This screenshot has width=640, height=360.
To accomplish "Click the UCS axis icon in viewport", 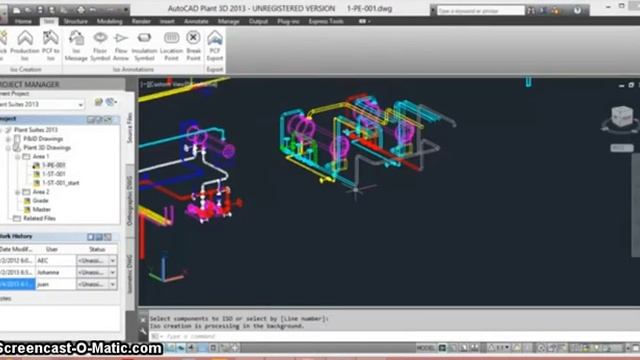I will 167,267.
